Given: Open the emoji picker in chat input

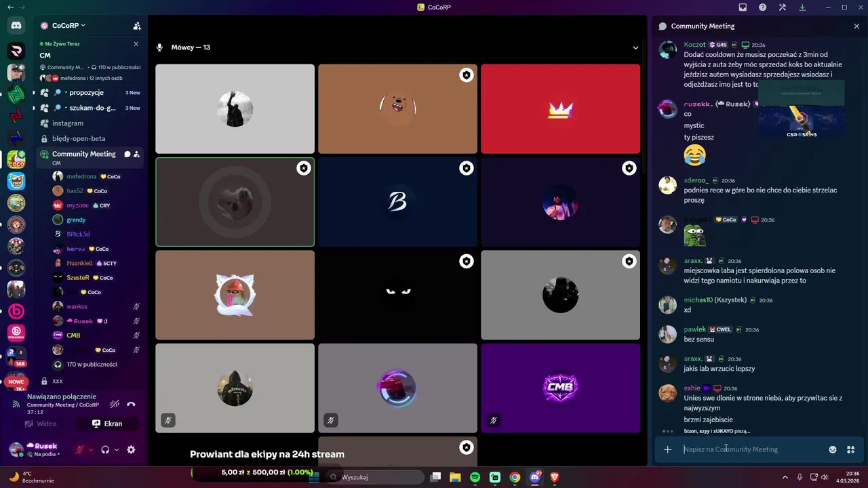Looking at the screenshot, I should point(833,449).
